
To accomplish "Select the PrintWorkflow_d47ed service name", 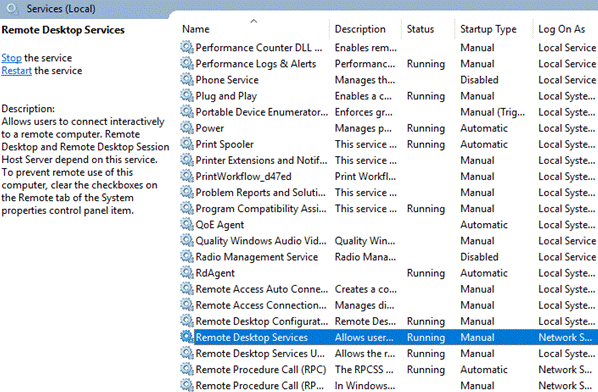I will (x=243, y=177).
